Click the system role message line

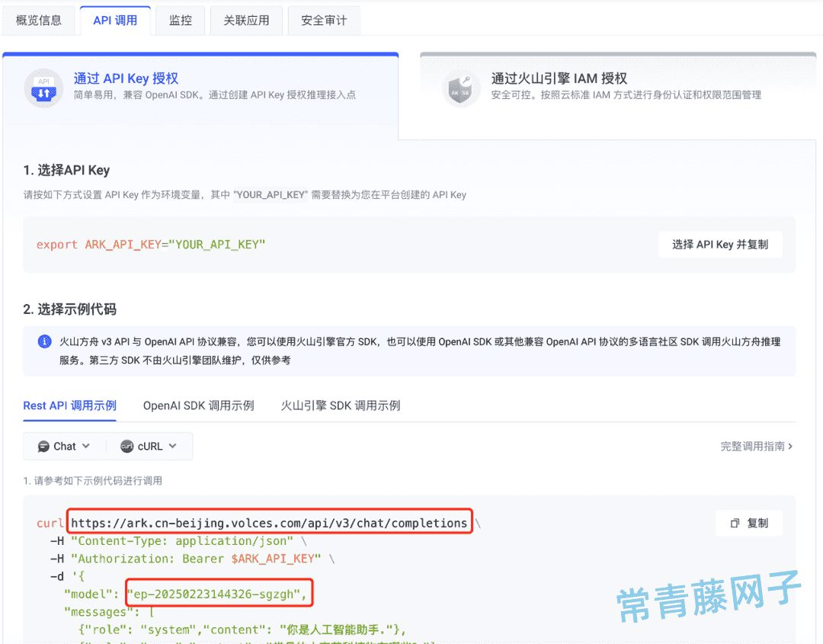coord(242,630)
